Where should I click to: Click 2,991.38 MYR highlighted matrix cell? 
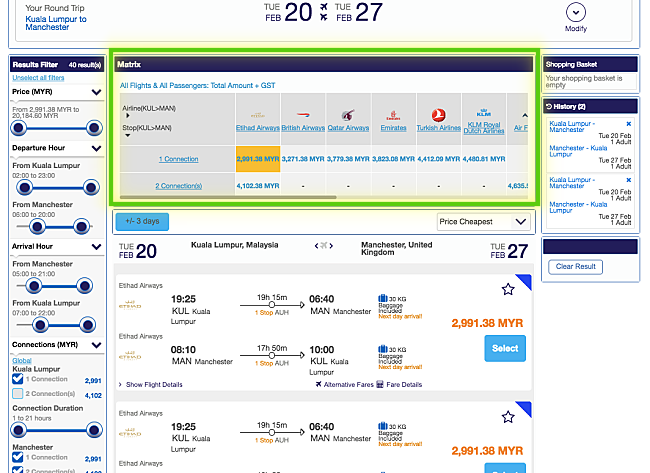(x=258, y=159)
